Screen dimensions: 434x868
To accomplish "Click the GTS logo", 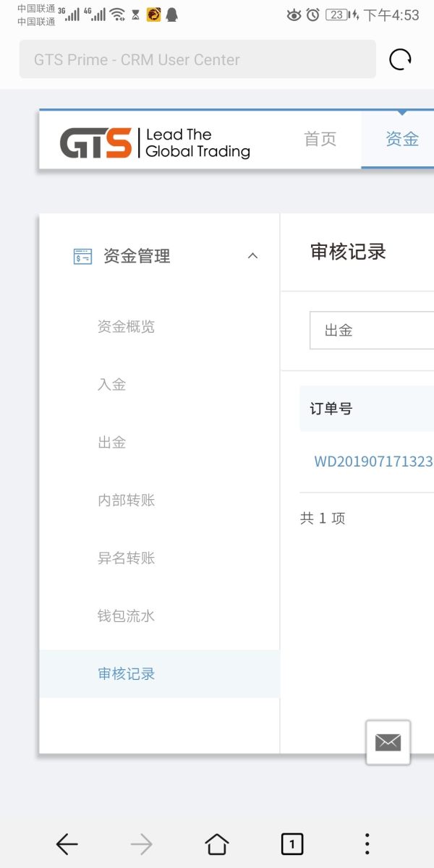I will [95, 142].
